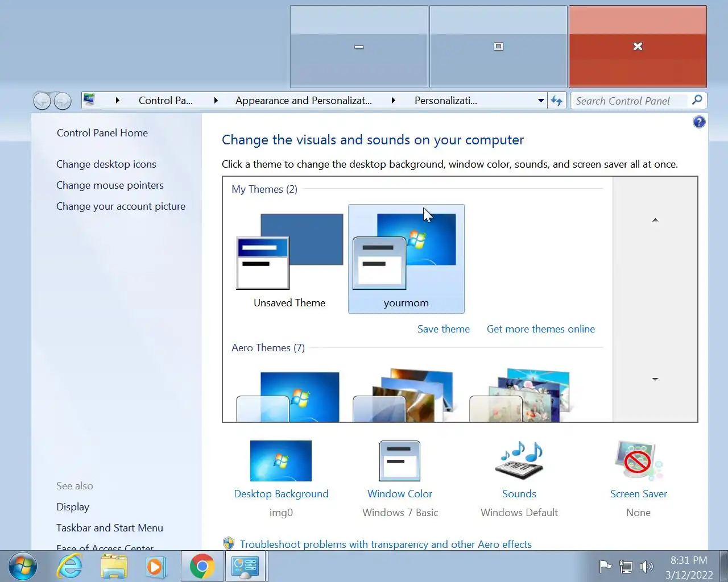This screenshot has height=582, width=728.
Task: Open Taskbar and Start Menu link
Action: pyautogui.click(x=110, y=528)
